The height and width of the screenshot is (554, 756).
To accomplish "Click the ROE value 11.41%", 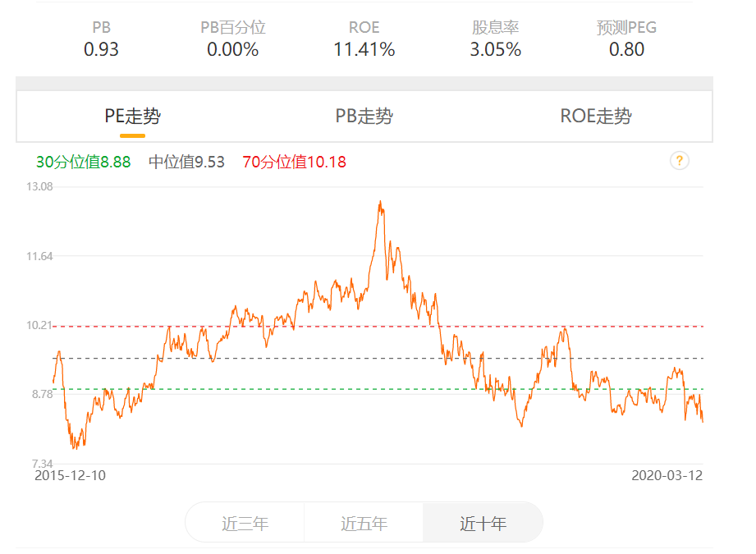I will click(x=364, y=49).
